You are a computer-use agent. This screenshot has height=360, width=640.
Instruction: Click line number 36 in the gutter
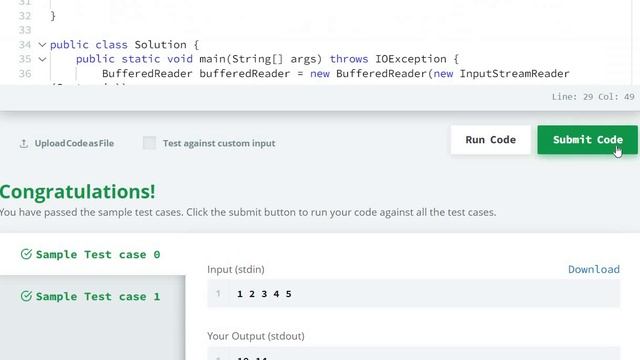click(x=25, y=73)
